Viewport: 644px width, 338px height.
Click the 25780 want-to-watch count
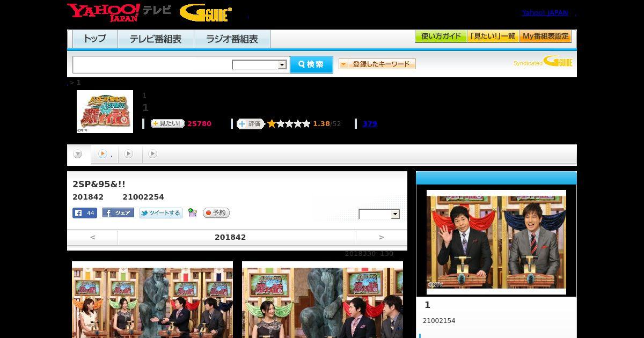(199, 124)
